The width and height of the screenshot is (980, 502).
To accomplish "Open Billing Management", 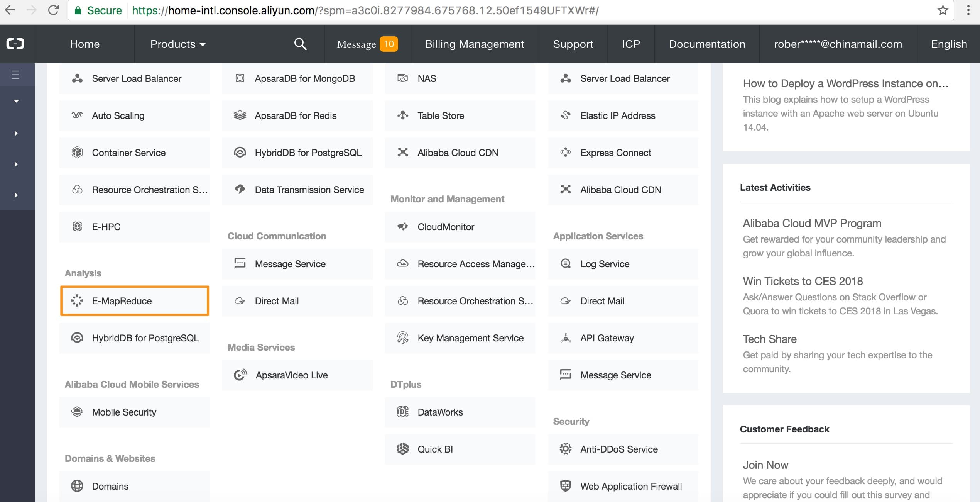I will pyautogui.click(x=475, y=44).
